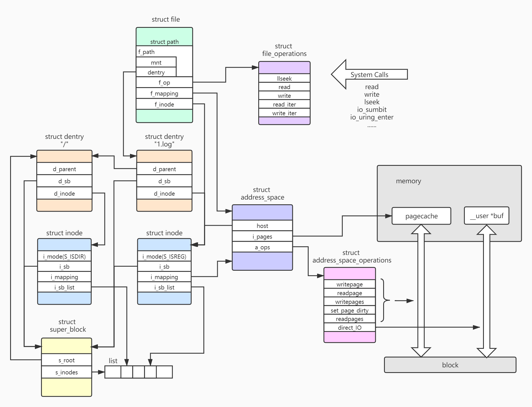Image resolution: width=532 pixels, height=407 pixels.
Task: Select d_inode in the "1.log" dentry
Action: click(x=164, y=193)
